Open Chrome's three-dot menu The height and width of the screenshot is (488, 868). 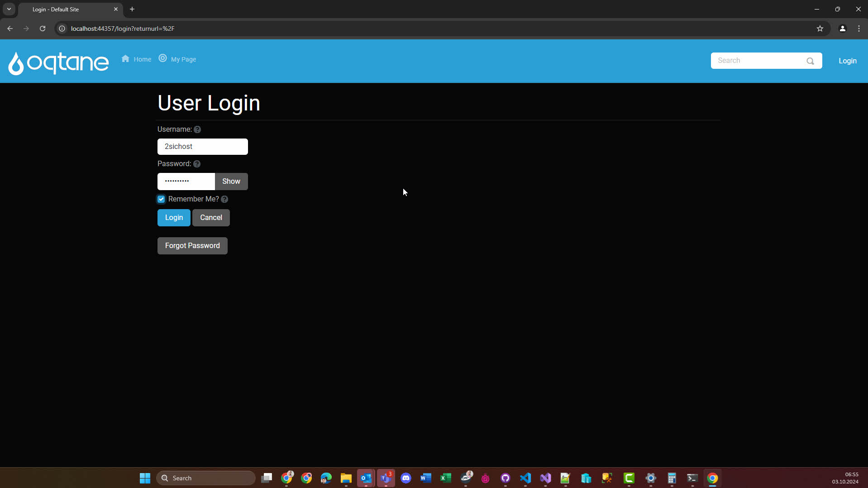tap(858, 29)
